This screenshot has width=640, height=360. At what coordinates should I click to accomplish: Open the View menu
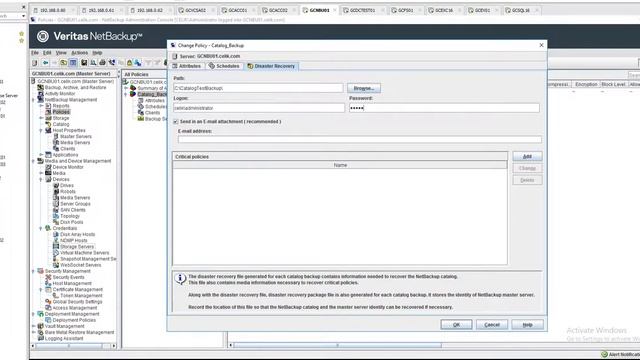(x=61, y=53)
